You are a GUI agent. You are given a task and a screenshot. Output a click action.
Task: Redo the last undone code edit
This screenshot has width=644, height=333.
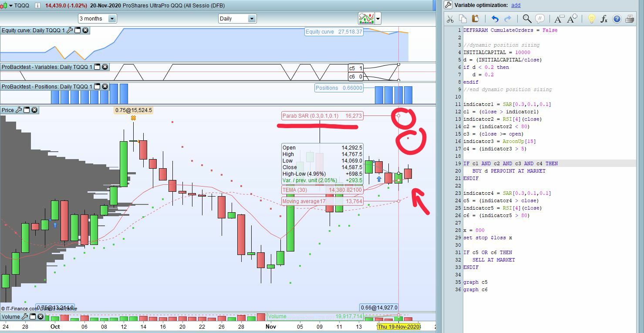pyautogui.click(x=508, y=19)
